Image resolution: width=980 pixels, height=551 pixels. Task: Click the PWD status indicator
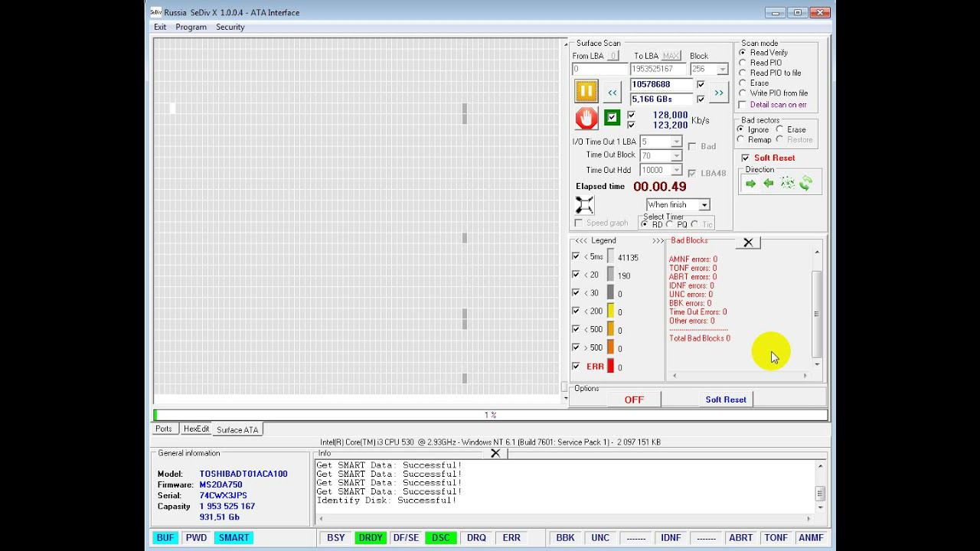(196, 538)
